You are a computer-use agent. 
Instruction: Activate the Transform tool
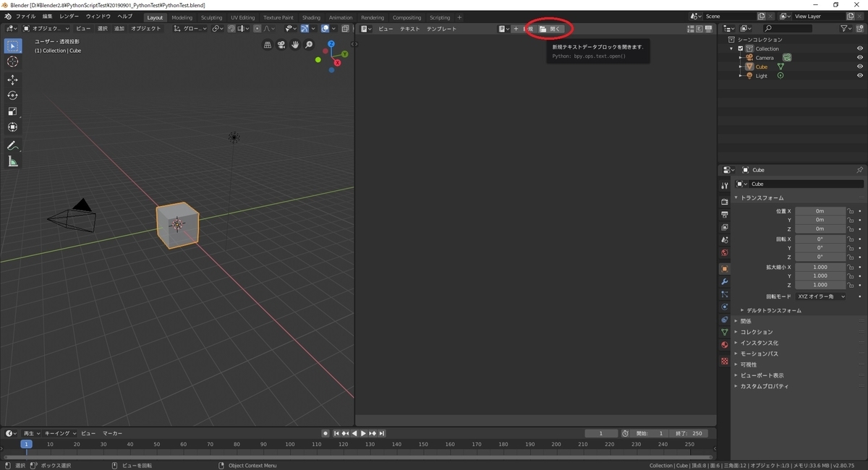(x=12, y=127)
